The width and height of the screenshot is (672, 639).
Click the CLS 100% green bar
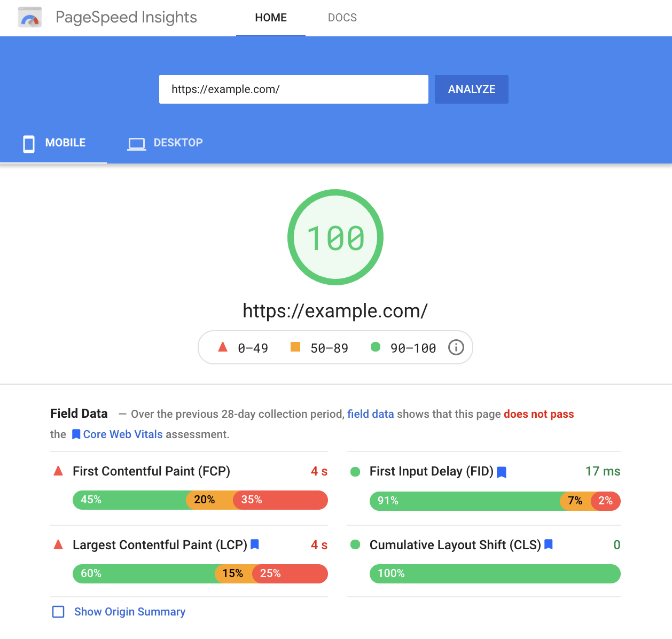495,574
